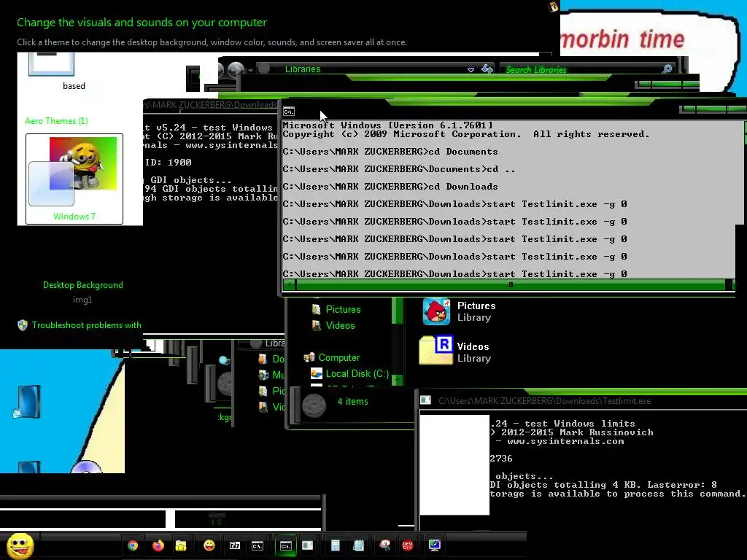Open the window-panel taskbar icon beside cmd

[x=308, y=545]
